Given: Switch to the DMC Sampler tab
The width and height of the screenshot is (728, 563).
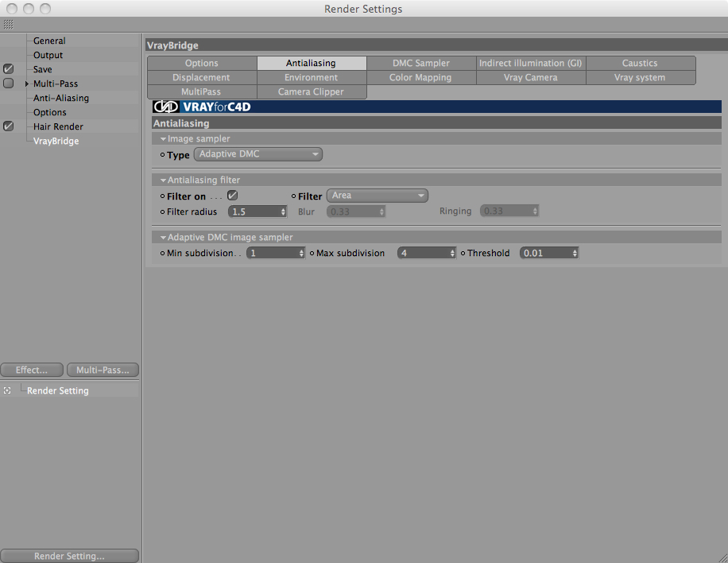Looking at the screenshot, I should 421,63.
